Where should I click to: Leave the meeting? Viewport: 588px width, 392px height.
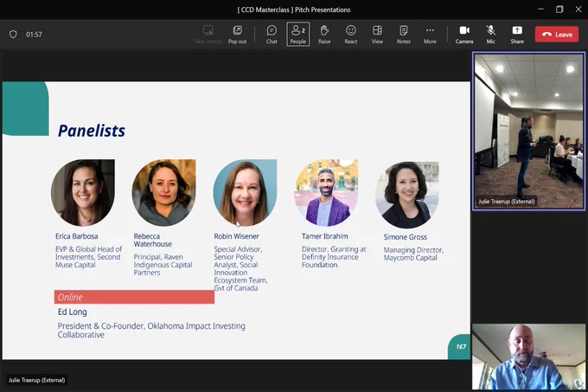click(x=557, y=34)
